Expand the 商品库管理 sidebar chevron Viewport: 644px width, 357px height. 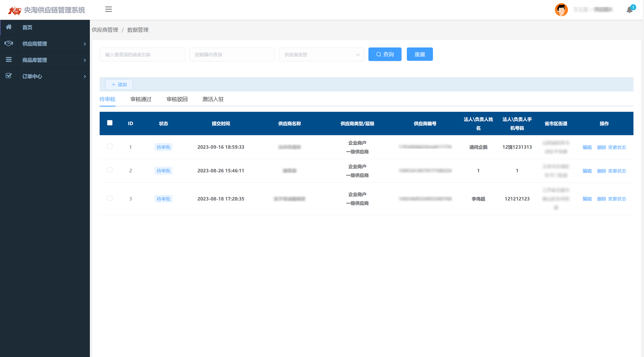coord(85,60)
